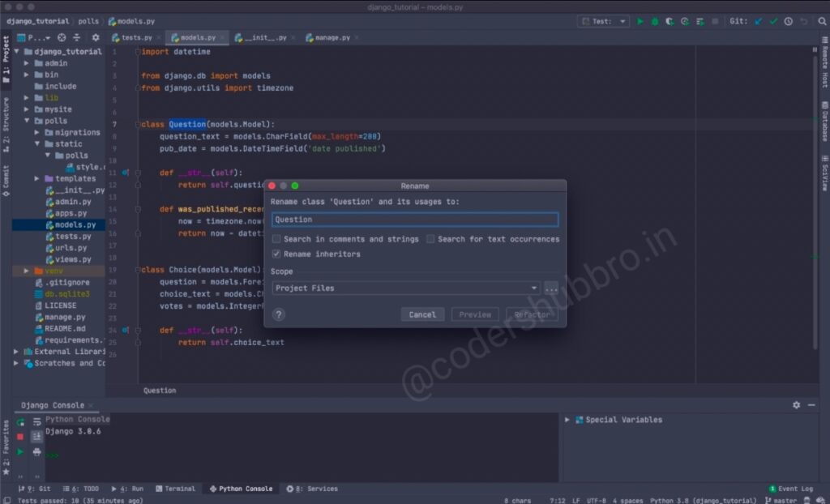
Task: Click the scope browse ellipsis button
Action: point(551,288)
